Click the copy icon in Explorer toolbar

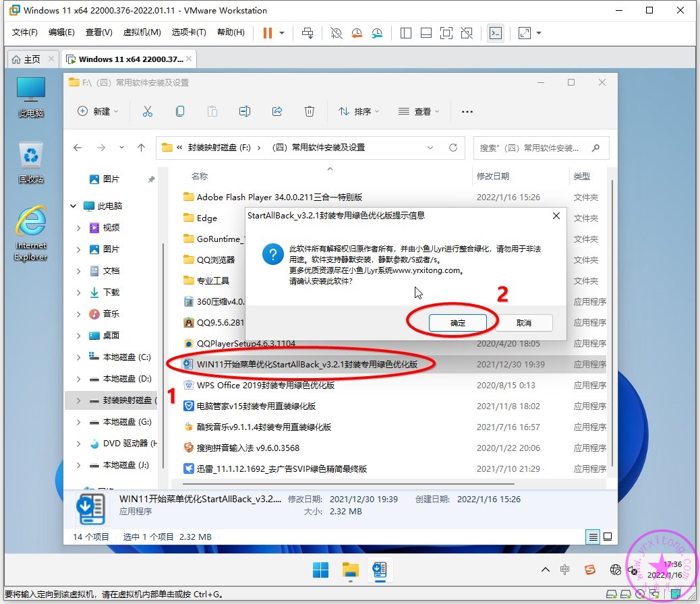click(180, 111)
